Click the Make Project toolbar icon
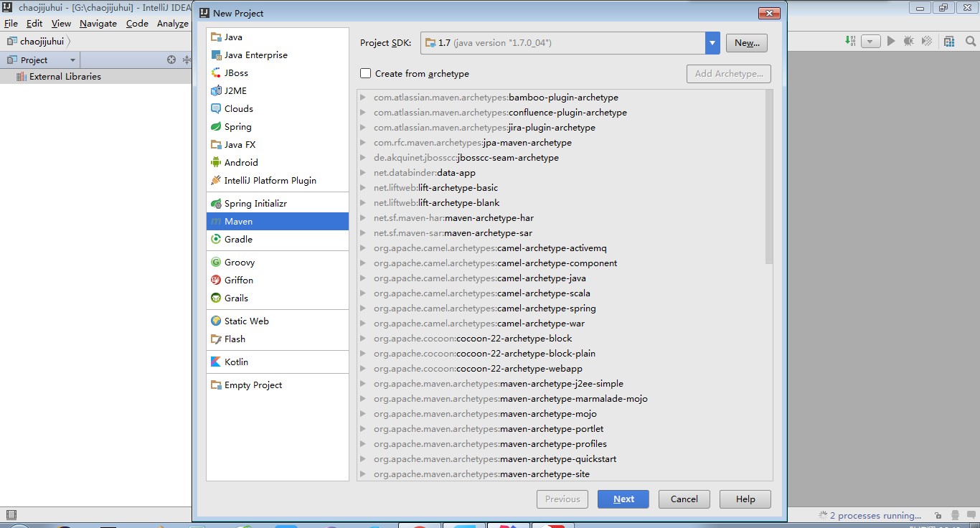Viewport: 980px width, 528px height. [x=849, y=42]
